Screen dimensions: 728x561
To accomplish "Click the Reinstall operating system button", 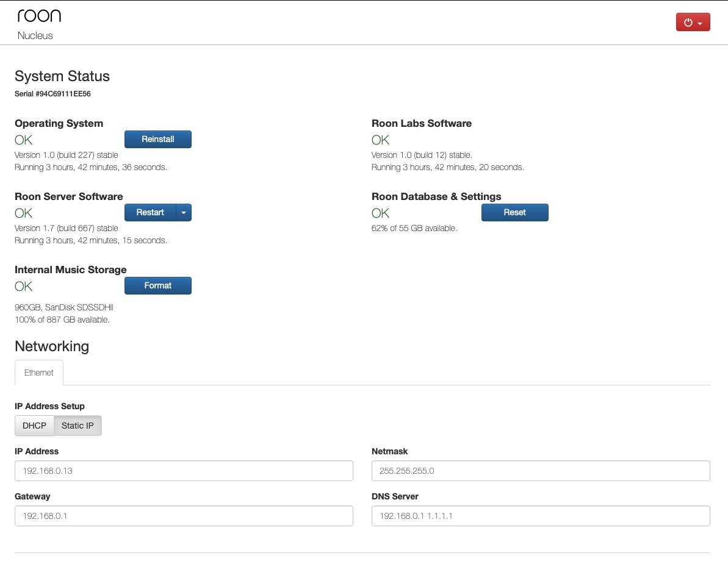I will point(158,139).
